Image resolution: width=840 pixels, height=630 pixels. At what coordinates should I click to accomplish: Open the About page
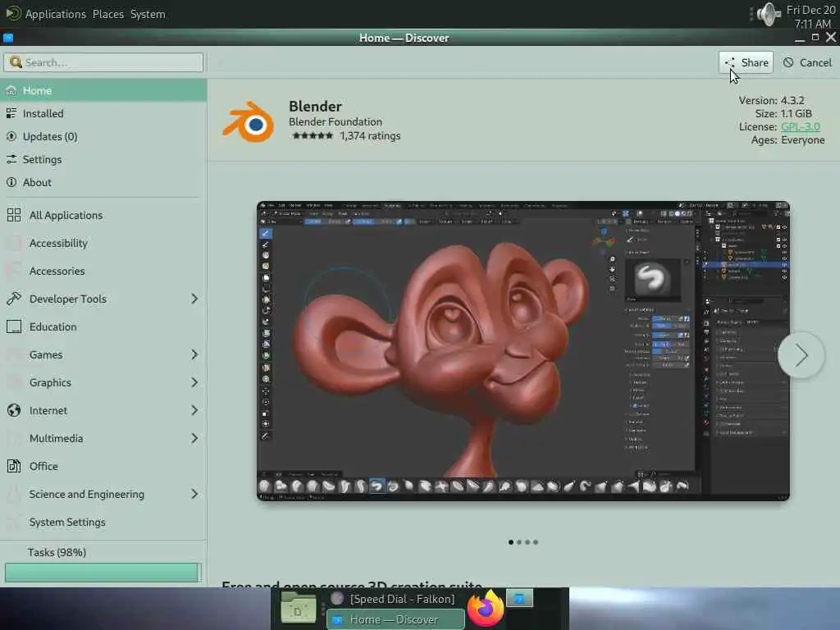[x=103, y=183]
